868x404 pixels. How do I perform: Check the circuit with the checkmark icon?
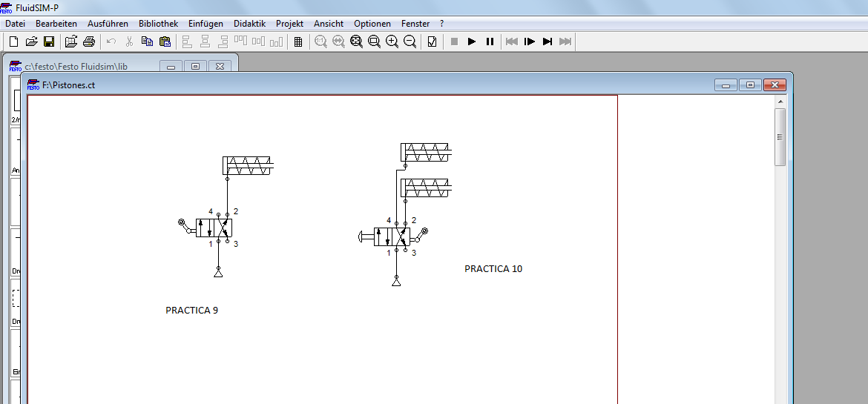[433, 42]
